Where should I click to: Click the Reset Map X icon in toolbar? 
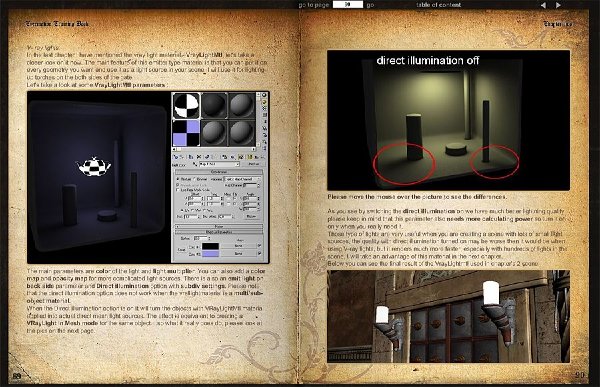click(199, 157)
